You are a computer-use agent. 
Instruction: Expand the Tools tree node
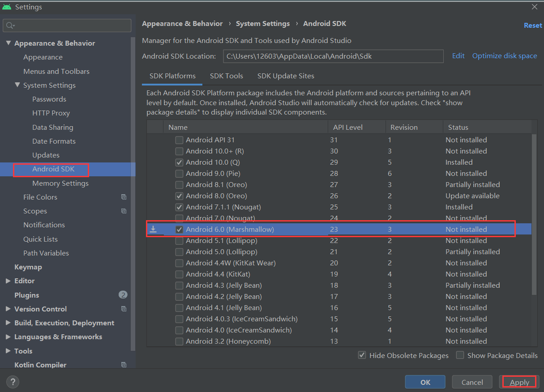8,351
